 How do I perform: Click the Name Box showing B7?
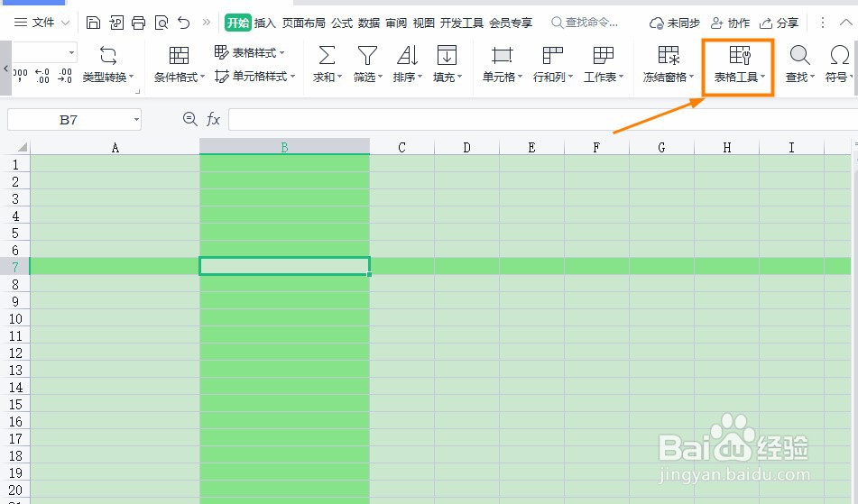(x=69, y=120)
